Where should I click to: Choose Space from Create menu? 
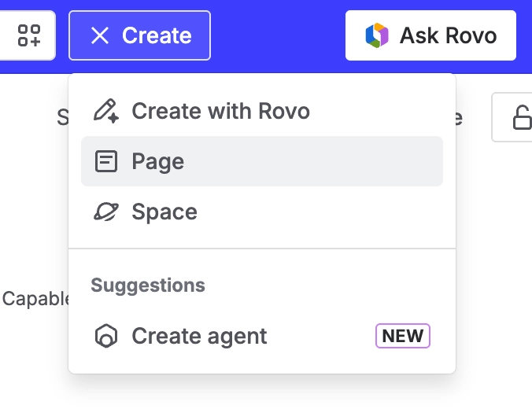click(x=262, y=212)
